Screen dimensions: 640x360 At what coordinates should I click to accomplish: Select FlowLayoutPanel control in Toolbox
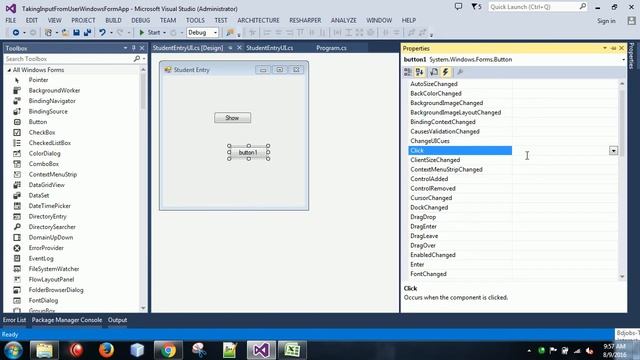click(x=51, y=279)
